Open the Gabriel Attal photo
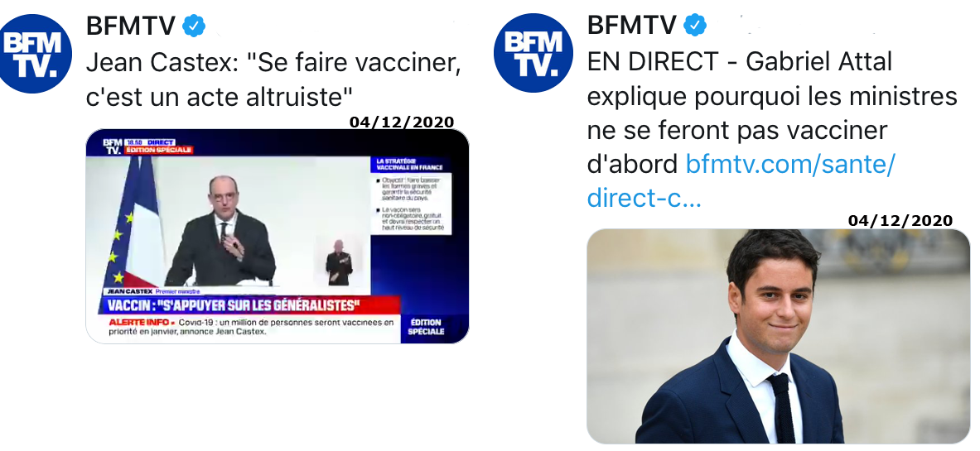 (778, 336)
